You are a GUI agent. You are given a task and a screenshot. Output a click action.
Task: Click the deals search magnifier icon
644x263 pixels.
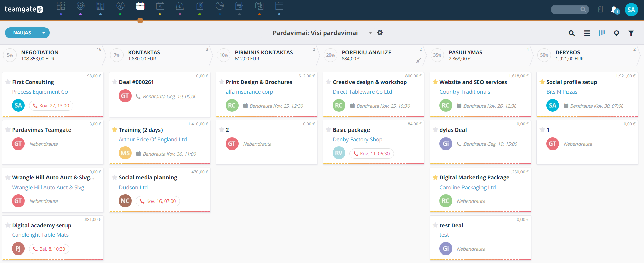click(x=572, y=33)
